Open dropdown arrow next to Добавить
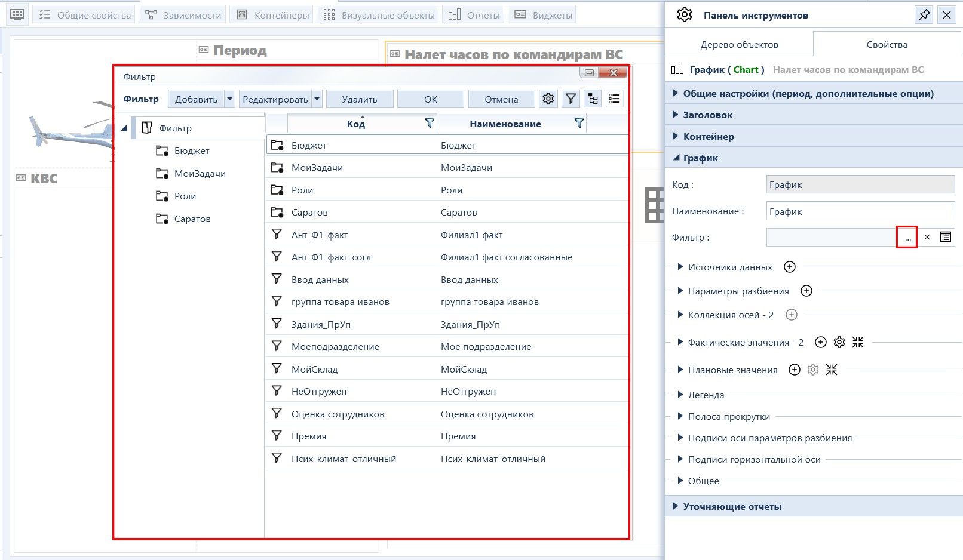 230,99
